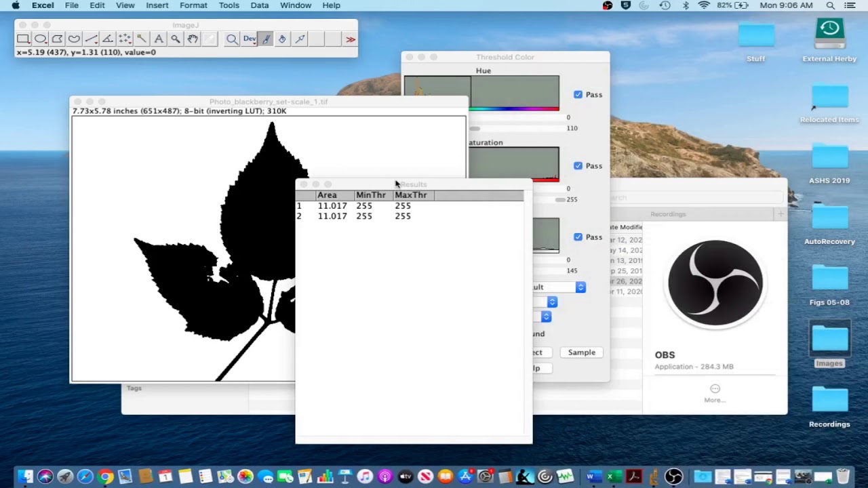The width and height of the screenshot is (868, 488).
Task: Open the Edit menu
Action: point(98,5)
